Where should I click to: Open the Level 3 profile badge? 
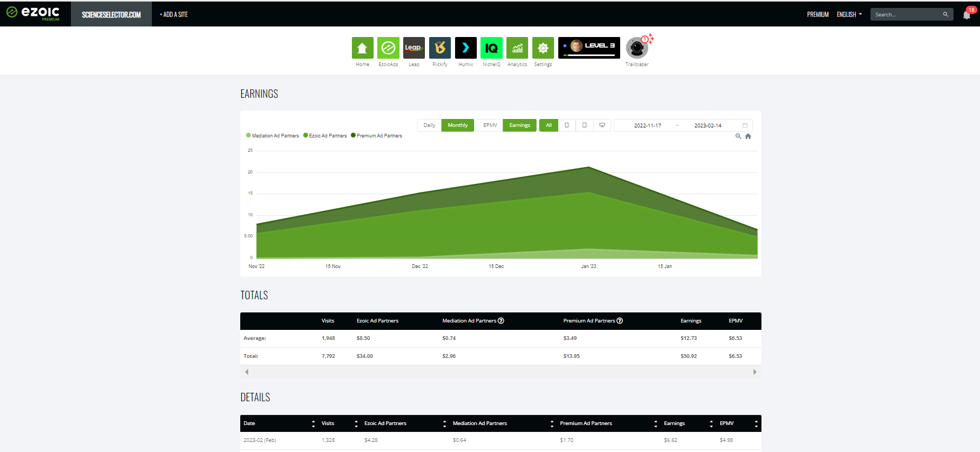pyautogui.click(x=589, y=48)
